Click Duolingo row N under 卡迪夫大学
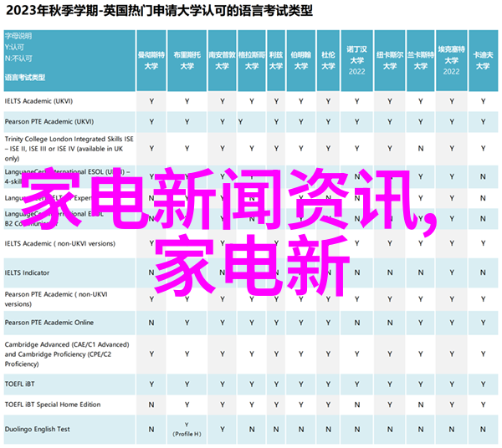502x448 pixels. 483,429
